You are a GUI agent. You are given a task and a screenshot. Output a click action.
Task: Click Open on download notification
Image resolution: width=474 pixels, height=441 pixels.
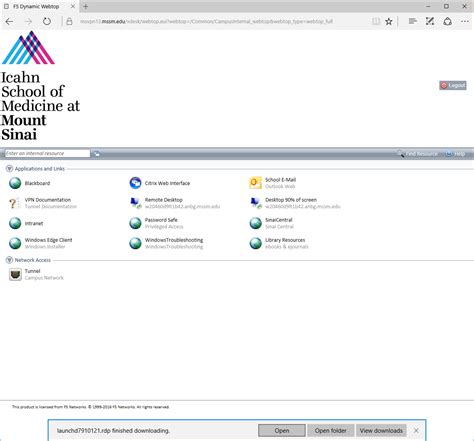click(x=282, y=431)
